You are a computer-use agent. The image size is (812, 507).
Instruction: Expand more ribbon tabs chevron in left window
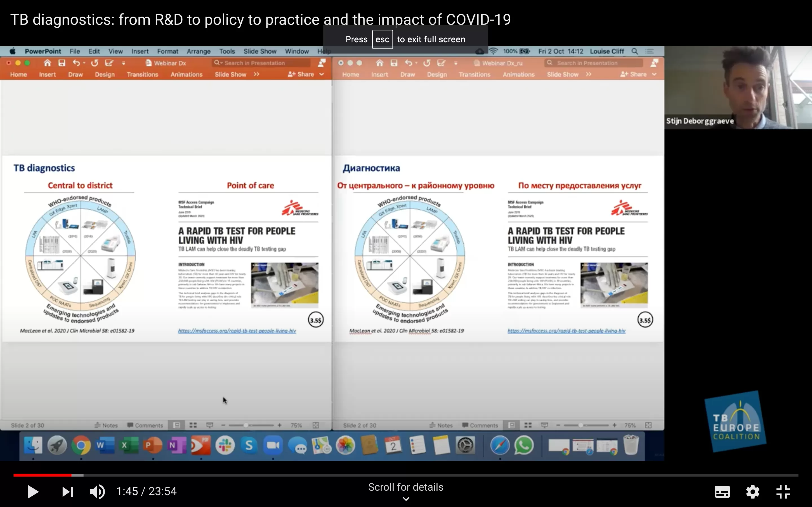point(256,74)
